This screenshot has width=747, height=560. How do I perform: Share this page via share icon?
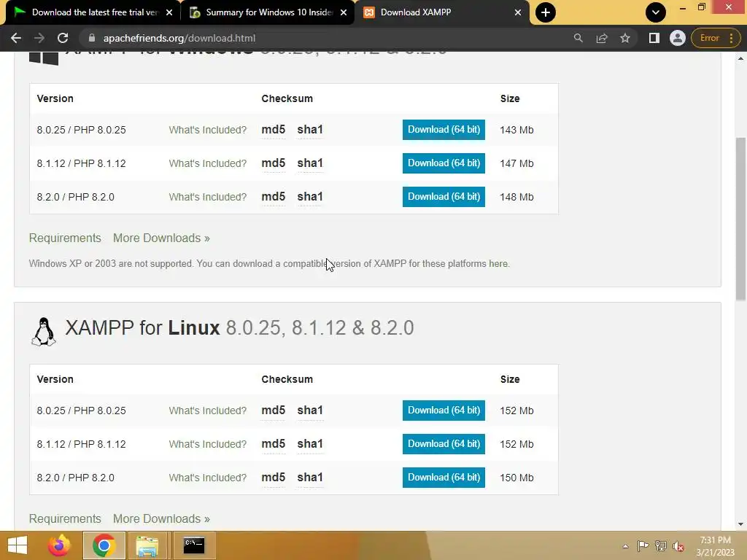[x=602, y=38]
